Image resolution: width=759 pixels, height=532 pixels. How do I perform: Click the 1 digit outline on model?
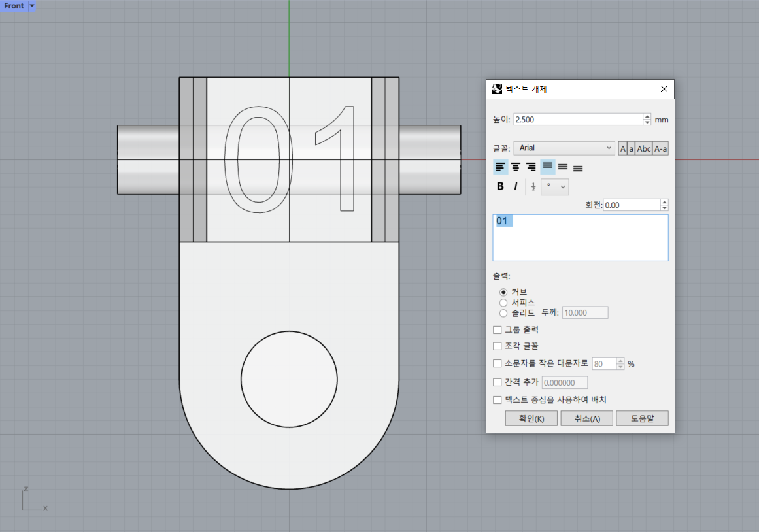335,159
